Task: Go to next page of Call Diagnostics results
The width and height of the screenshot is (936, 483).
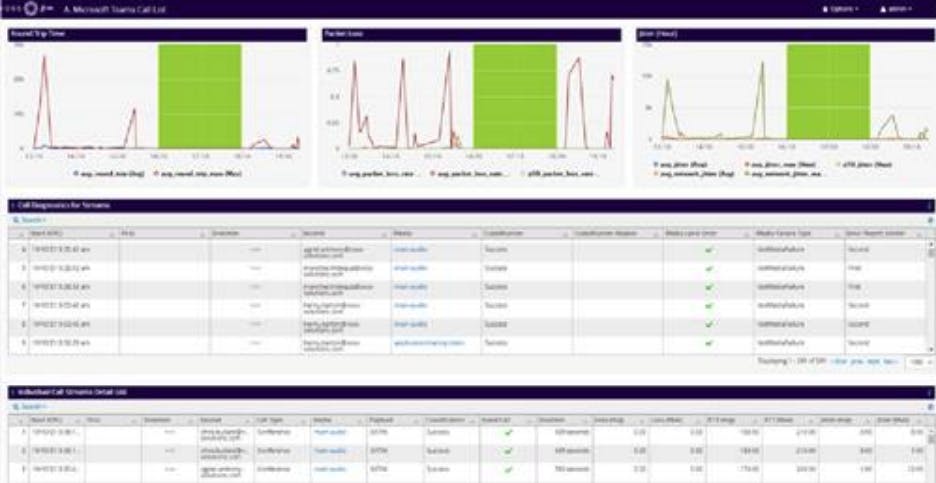Action: 871,361
